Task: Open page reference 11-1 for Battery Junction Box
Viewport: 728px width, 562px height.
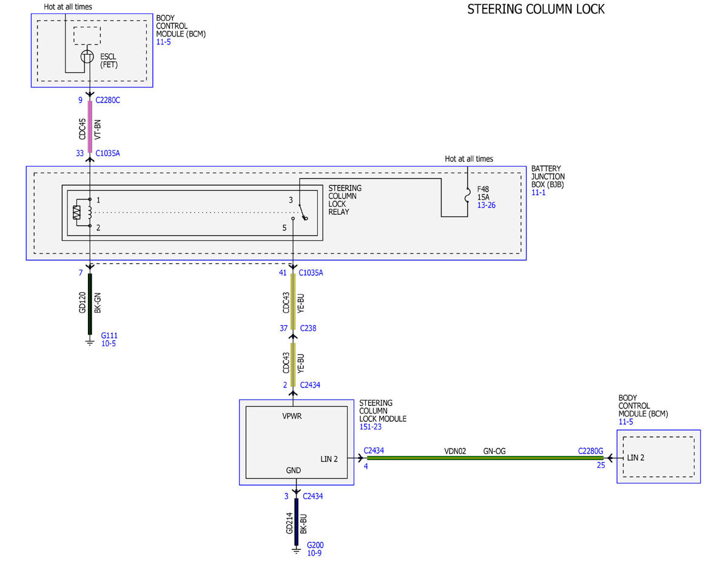Action: click(x=539, y=193)
